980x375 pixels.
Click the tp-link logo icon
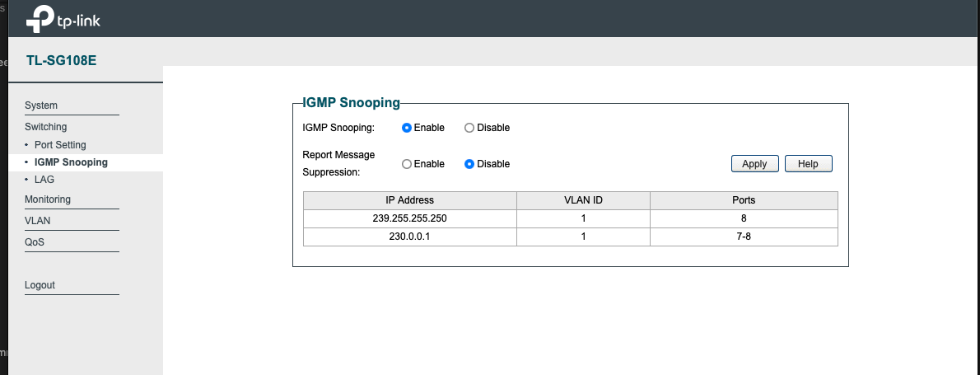(x=40, y=19)
